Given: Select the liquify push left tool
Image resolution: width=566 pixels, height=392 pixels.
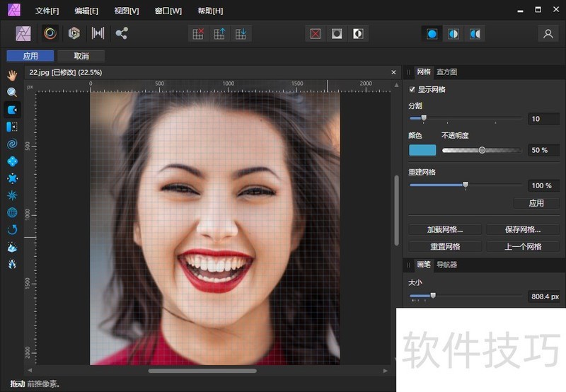Looking at the screenshot, I should 12,127.
